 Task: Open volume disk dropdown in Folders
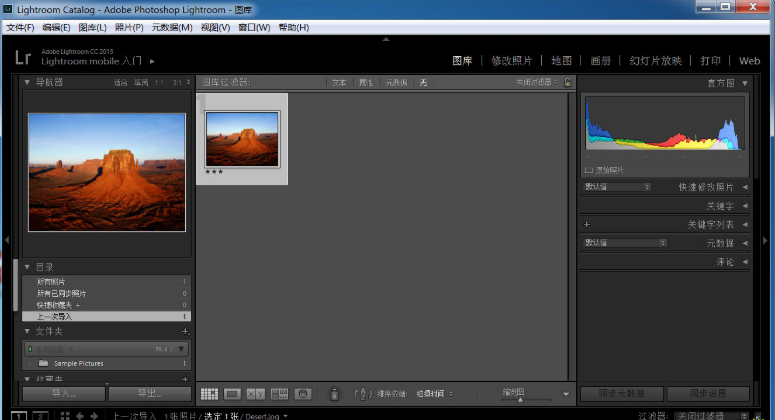(181, 349)
